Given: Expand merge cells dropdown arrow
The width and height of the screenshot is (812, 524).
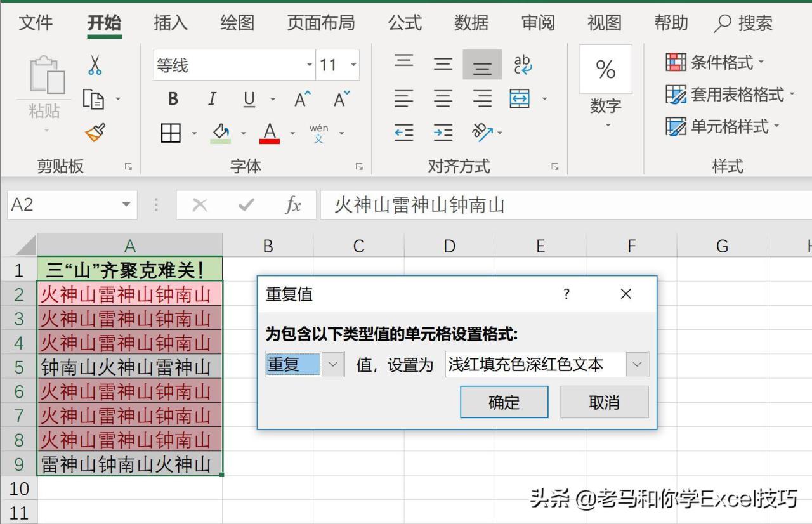Looking at the screenshot, I should point(544,100).
